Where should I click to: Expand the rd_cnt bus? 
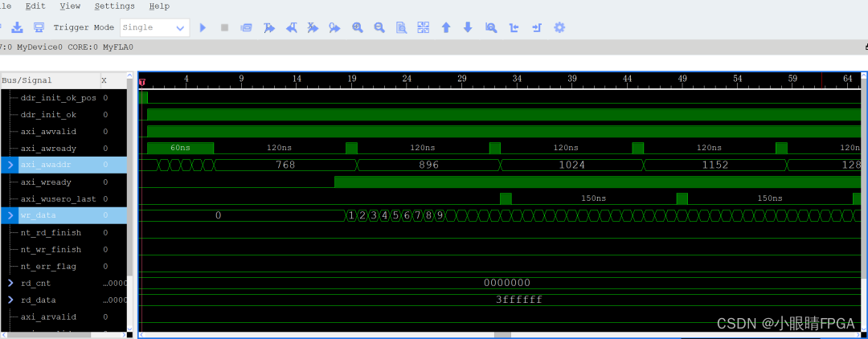pos(10,283)
